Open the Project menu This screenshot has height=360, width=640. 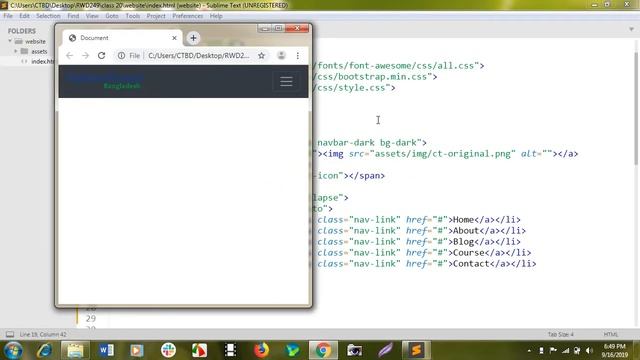(x=156, y=16)
